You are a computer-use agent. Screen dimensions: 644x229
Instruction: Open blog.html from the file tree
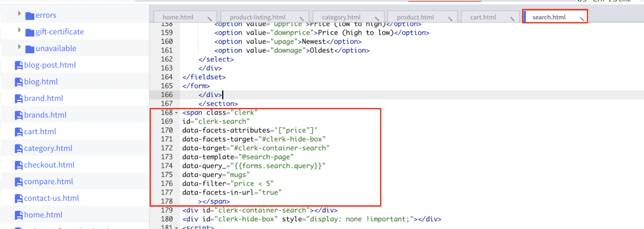pos(41,82)
